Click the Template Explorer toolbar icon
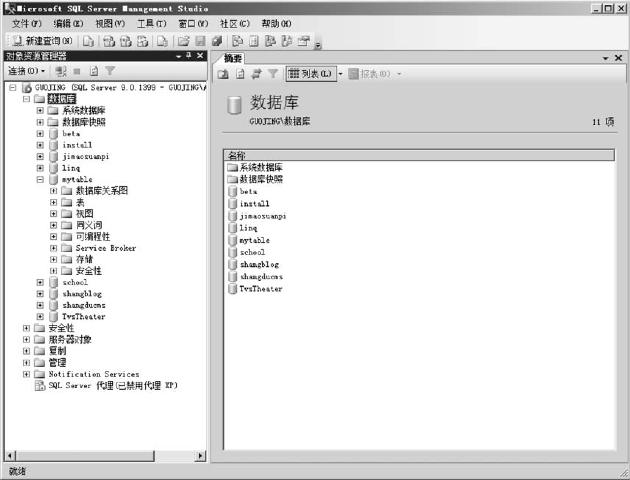The height and width of the screenshot is (480, 630). click(287, 41)
